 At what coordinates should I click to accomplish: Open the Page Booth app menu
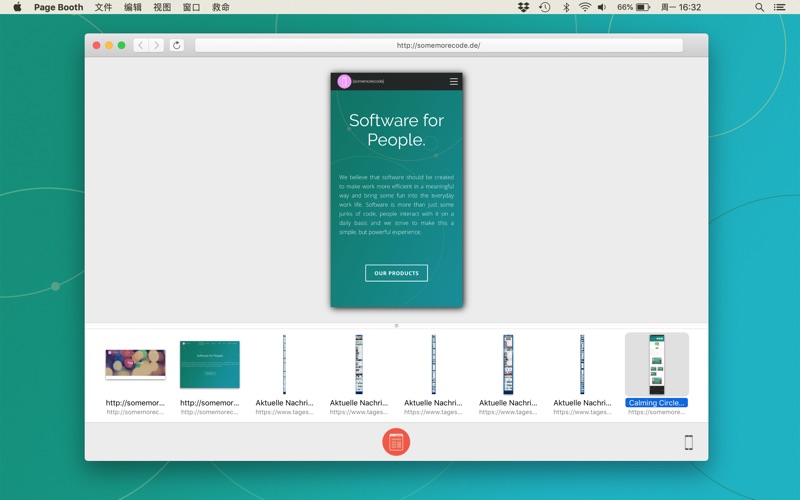coord(59,7)
